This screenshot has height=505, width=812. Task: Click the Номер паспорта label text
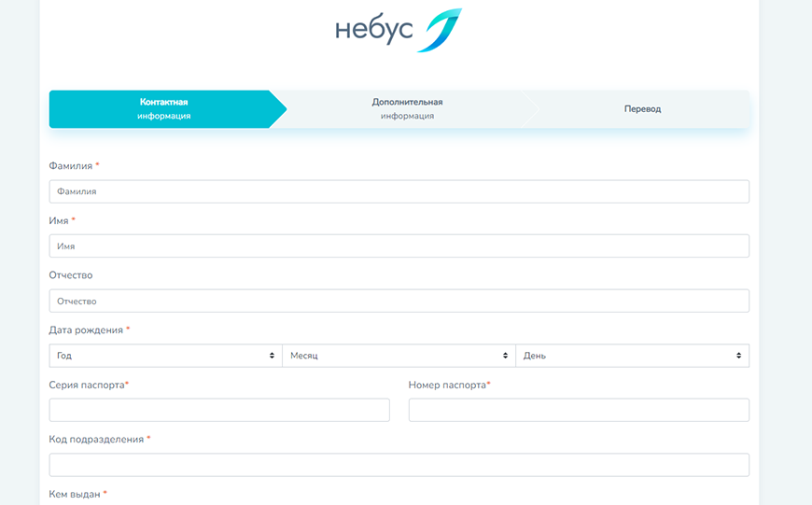click(447, 385)
